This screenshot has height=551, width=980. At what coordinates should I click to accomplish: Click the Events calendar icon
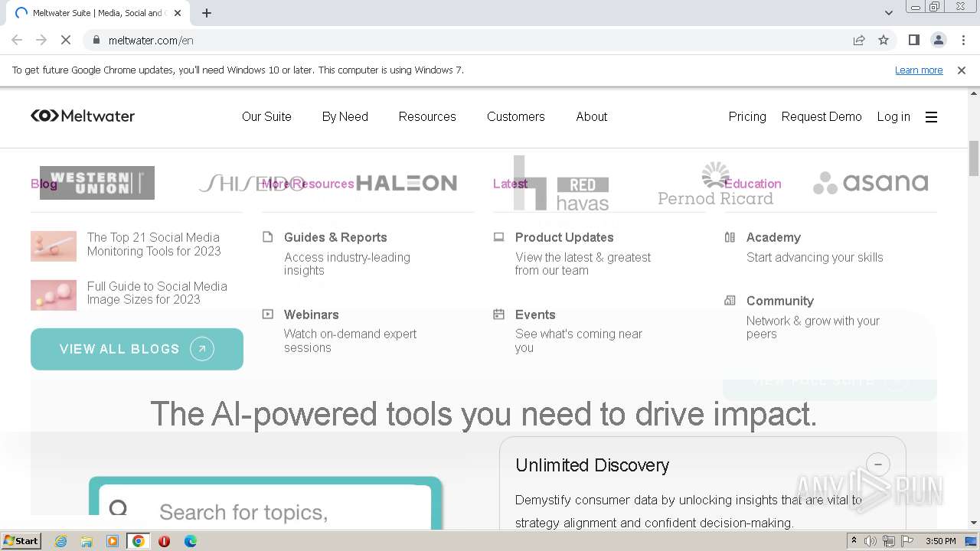[499, 314]
